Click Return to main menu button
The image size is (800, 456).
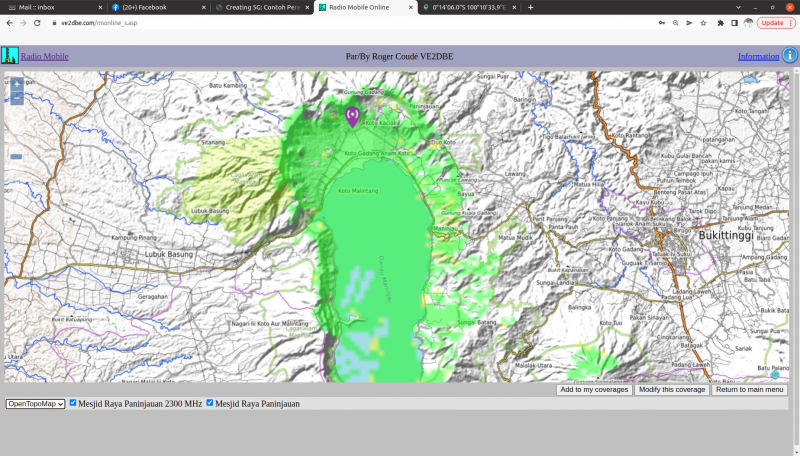pos(750,390)
